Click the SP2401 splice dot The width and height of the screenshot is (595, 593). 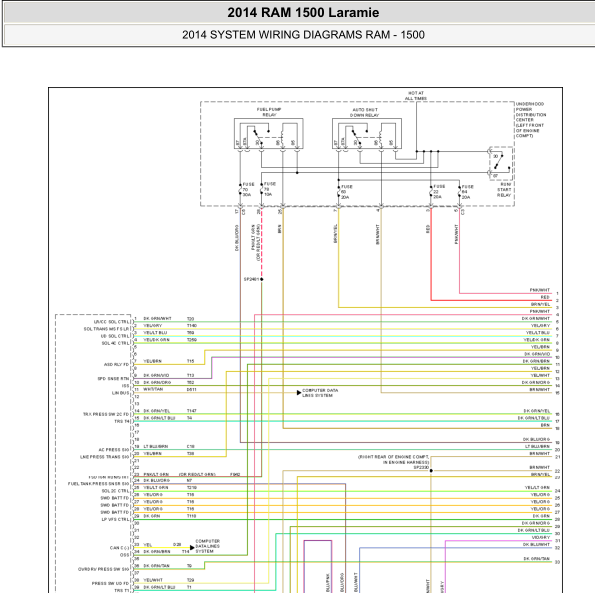tap(261, 279)
